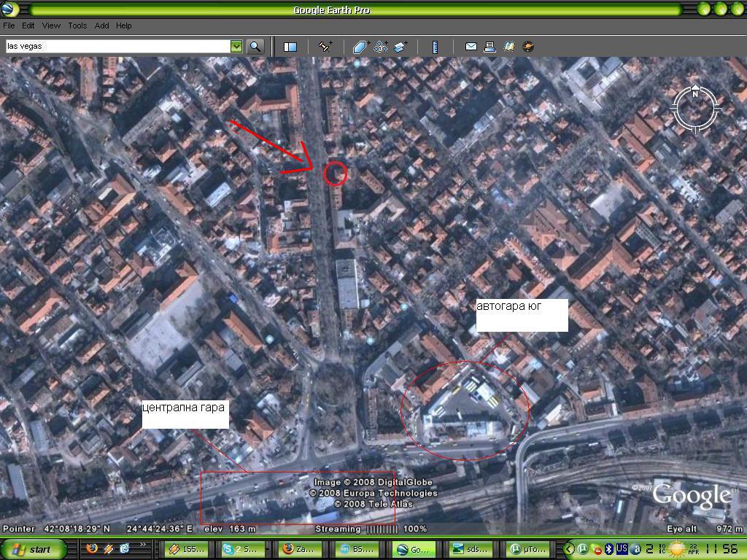Click the Windows start button

coord(32,549)
